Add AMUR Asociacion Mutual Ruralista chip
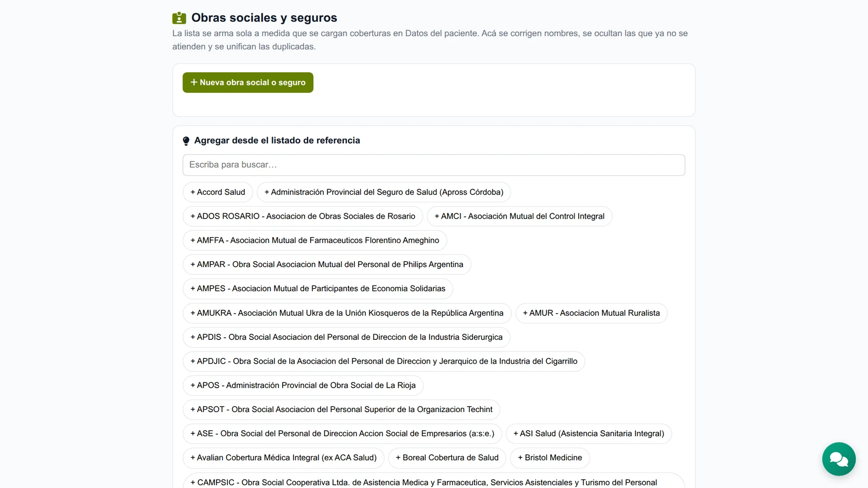The image size is (868, 488). coord(591,313)
